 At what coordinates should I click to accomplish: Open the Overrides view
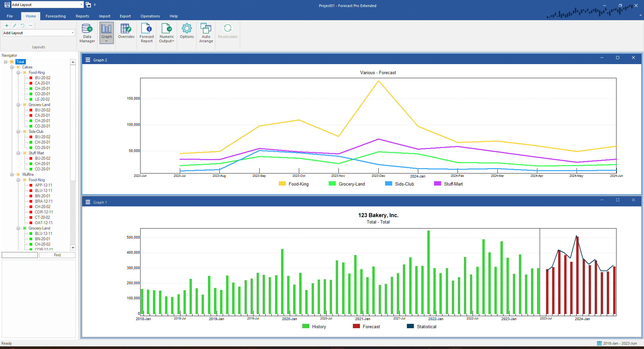click(126, 31)
